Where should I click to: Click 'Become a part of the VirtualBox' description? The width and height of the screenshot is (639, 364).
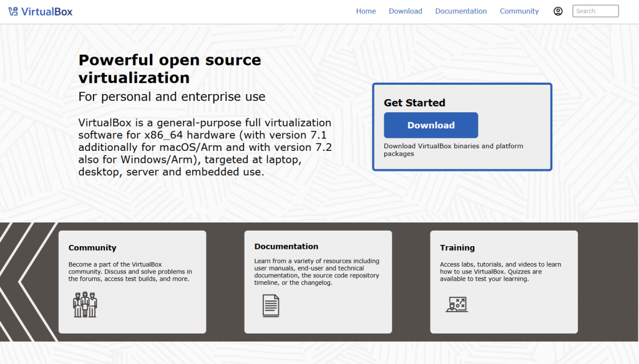130,272
